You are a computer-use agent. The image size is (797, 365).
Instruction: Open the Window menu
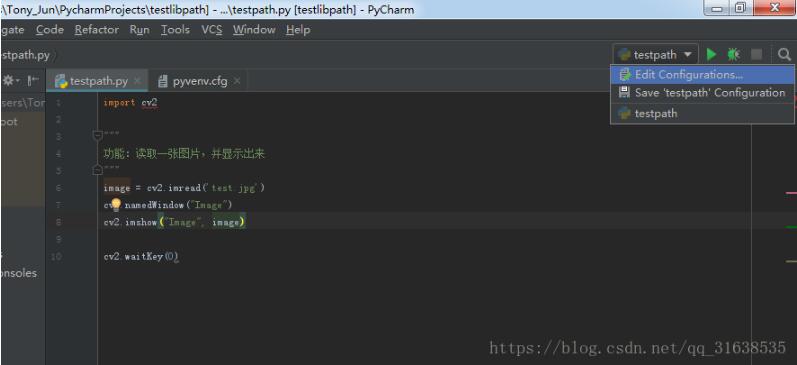tap(254, 30)
